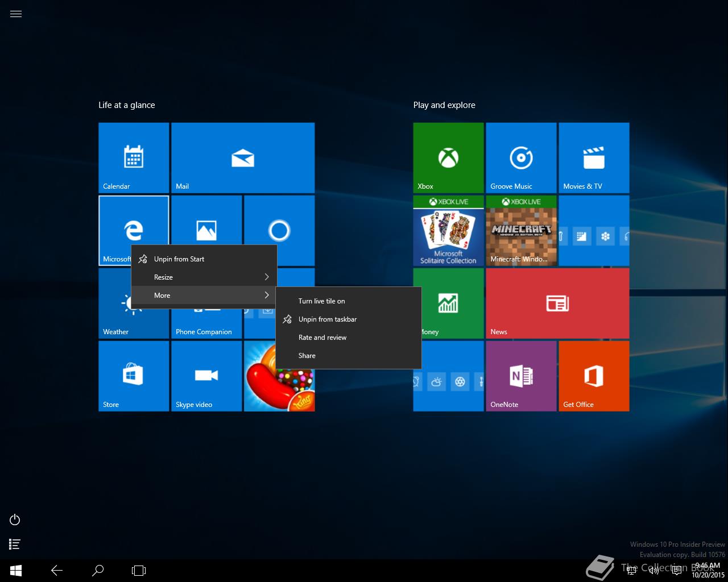
Task: Open taskbar Search
Action: pyautogui.click(x=98, y=571)
